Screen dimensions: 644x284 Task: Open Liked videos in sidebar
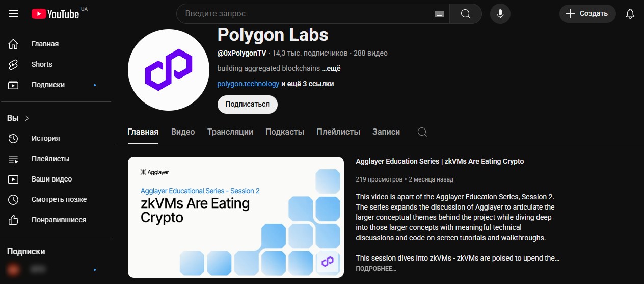point(59,220)
